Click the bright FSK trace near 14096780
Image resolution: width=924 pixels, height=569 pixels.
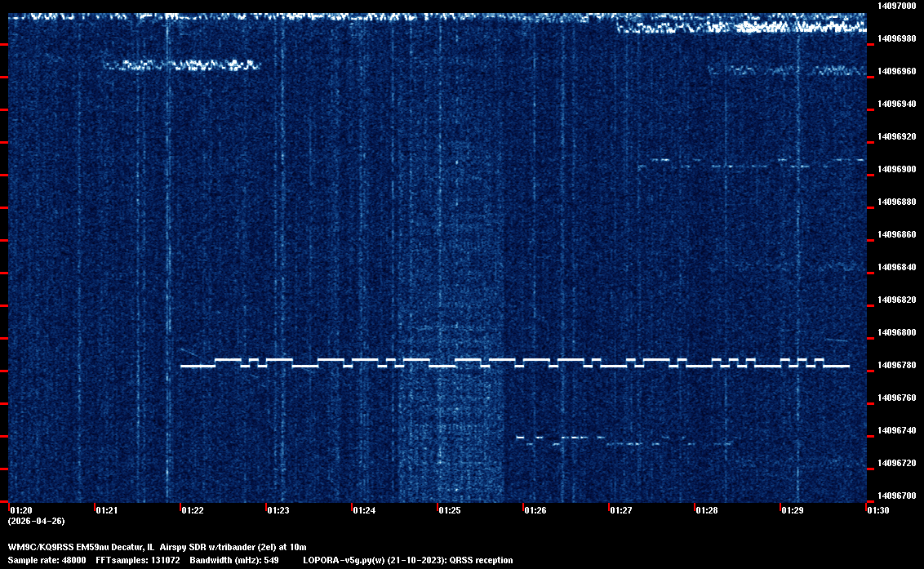click(514, 363)
